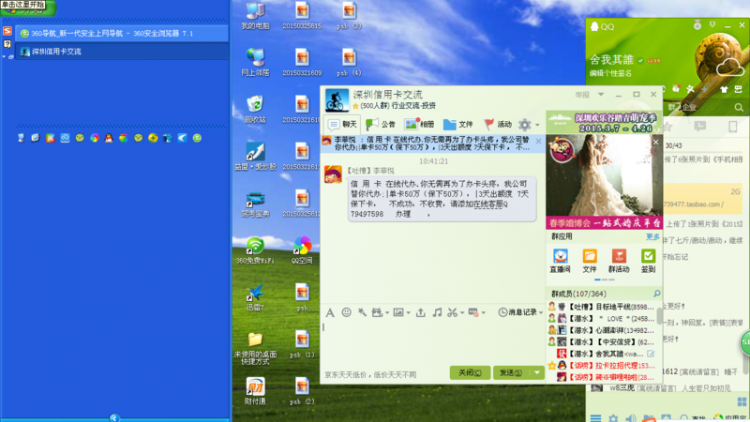Viewport: 750px width, 422px height.
Task: Click the message blocking icon in chat toolbar
Action: (x=473, y=312)
